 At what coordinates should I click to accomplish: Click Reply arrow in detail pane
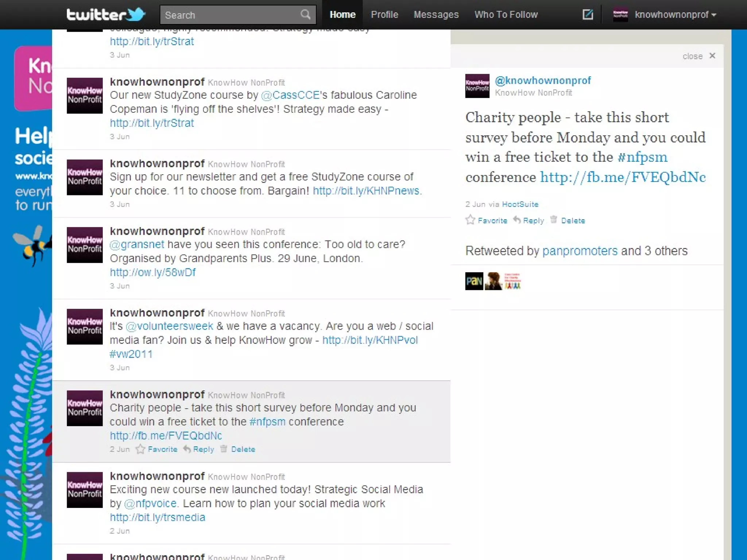click(x=517, y=220)
